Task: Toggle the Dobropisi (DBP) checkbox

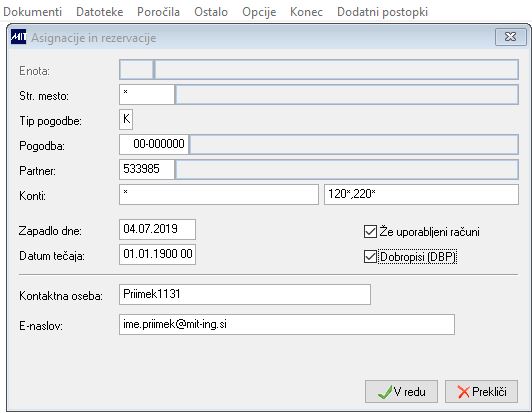Action: 370,257
